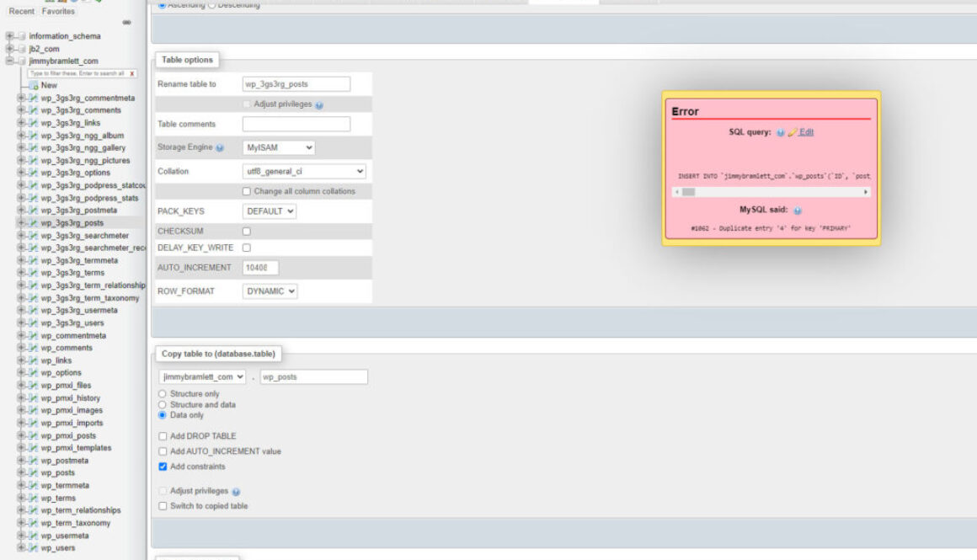Expand the wp_postmeta table node

[x=21, y=461]
